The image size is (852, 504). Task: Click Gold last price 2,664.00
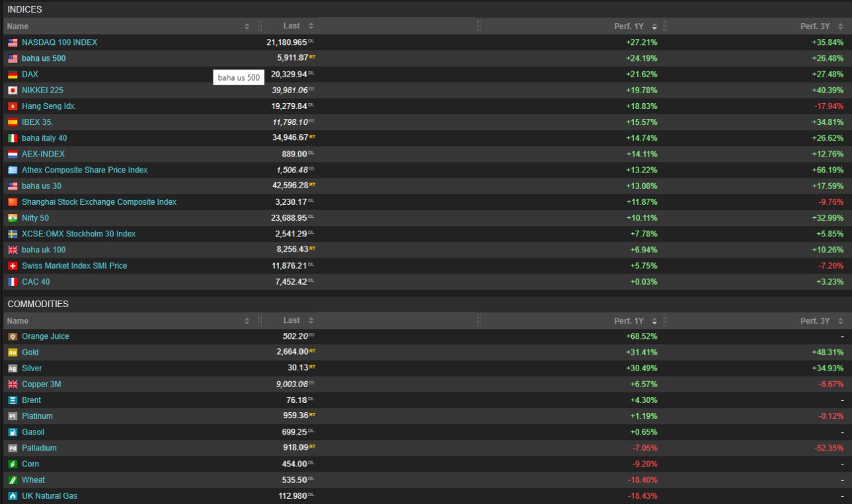tap(292, 353)
